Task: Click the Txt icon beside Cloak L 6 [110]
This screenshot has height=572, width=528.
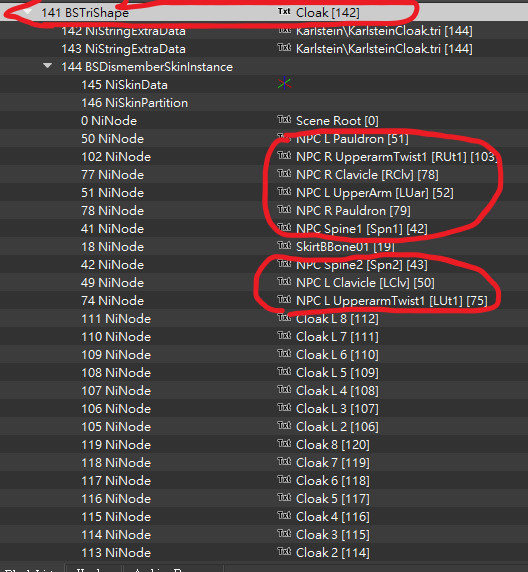Action: pyautogui.click(x=284, y=353)
